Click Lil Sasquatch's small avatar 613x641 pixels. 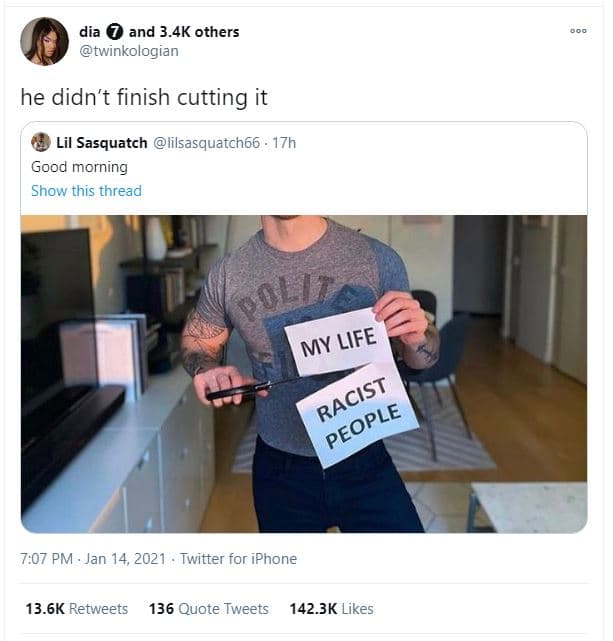click(x=41, y=142)
